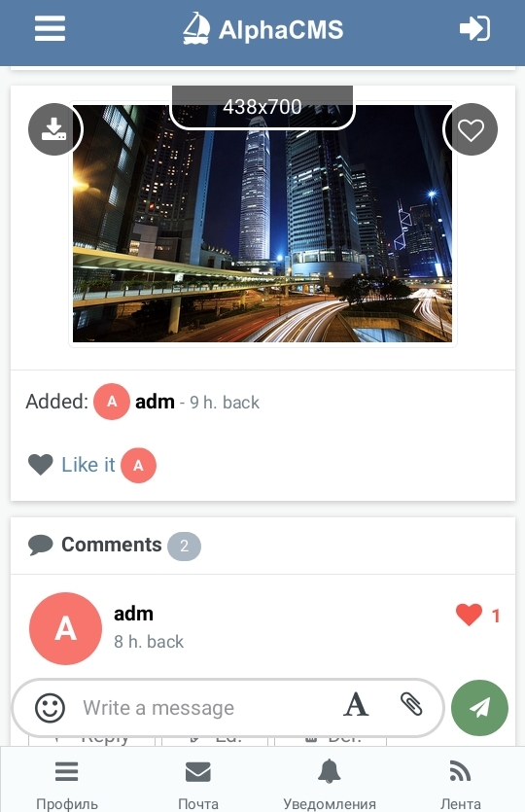Open the comment author's large avatar

(65, 628)
